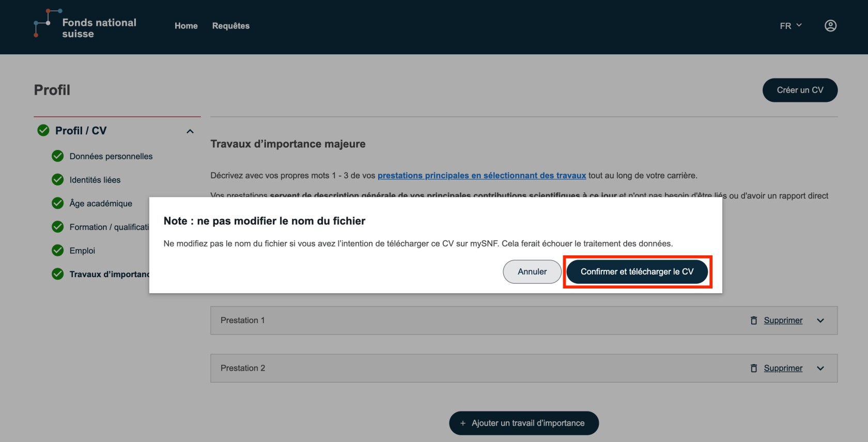The image size is (868, 442).
Task: Go to the Home menu item
Action: coord(186,26)
